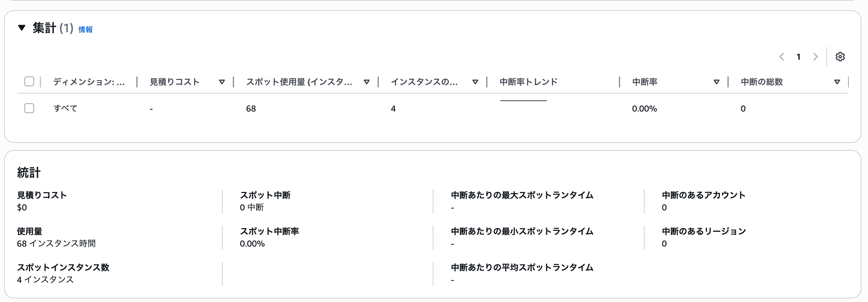Click the 68 value under スポット使用量

click(x=251, y=109)
